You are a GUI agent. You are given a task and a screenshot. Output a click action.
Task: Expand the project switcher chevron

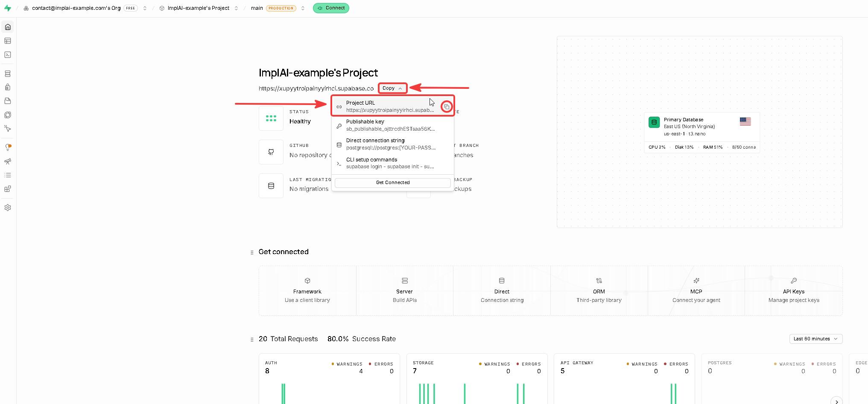click(236, 8)
